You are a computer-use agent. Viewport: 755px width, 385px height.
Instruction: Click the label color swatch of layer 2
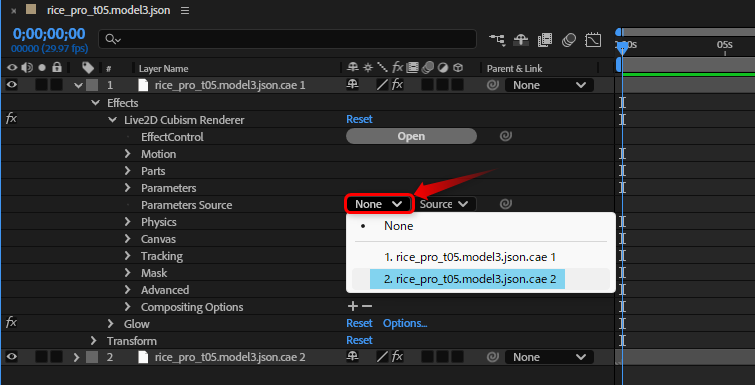[x=92, y=358]
